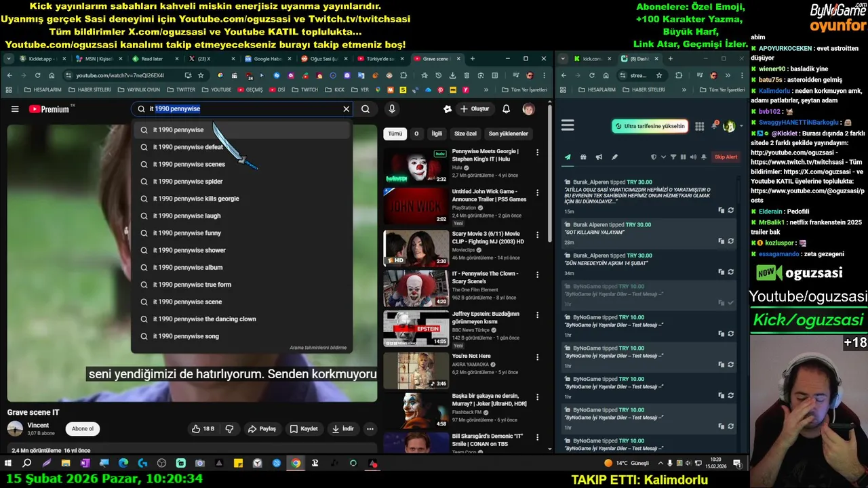Run the YouTube search with magnifier button
This screenshot has width=868, height=488.
(366, 109)
